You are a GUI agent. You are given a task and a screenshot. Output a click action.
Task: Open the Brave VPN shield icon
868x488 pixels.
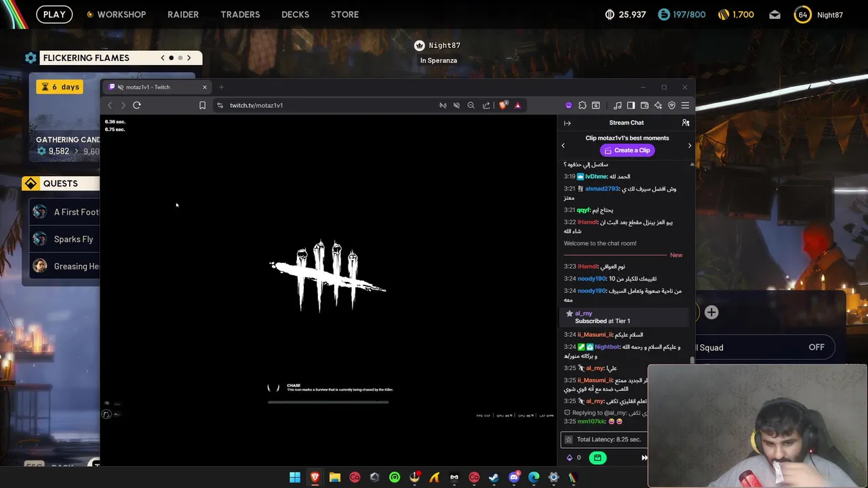pos(671,105)
